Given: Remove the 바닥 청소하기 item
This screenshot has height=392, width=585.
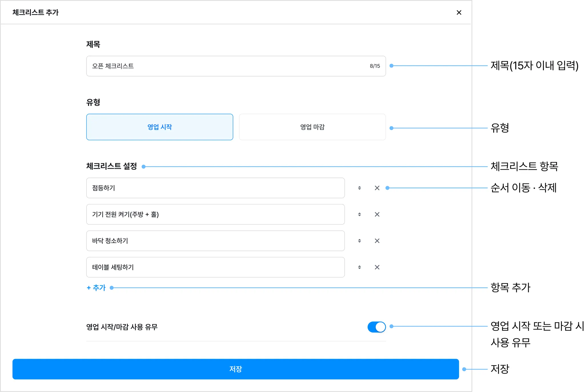Looking at the screenshot, I should [377, 241].
